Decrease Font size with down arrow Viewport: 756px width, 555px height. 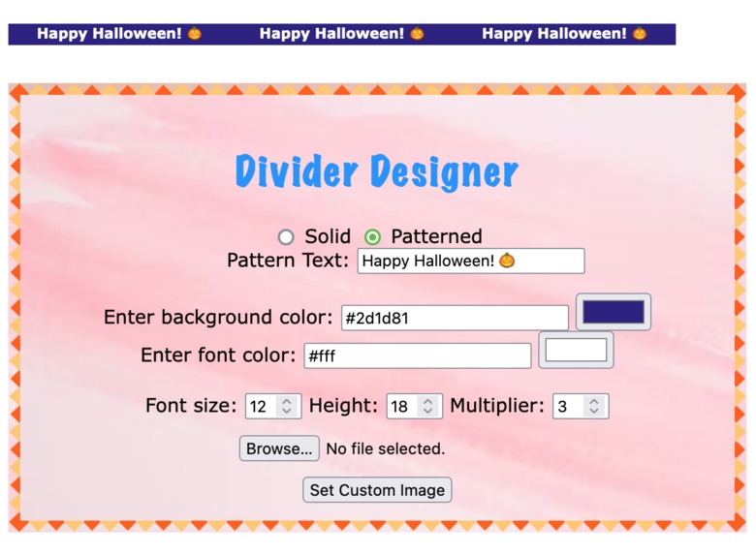[x=287, y=411]
